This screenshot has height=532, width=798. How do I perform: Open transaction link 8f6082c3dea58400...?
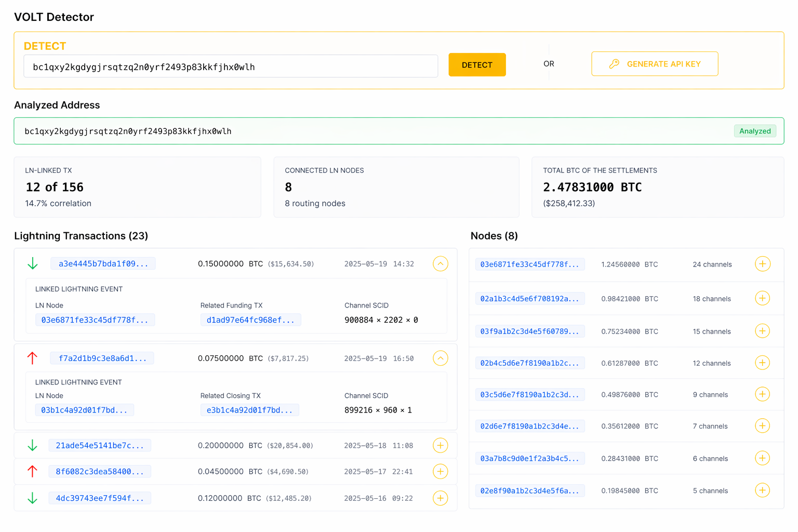(x=100, y=472)
